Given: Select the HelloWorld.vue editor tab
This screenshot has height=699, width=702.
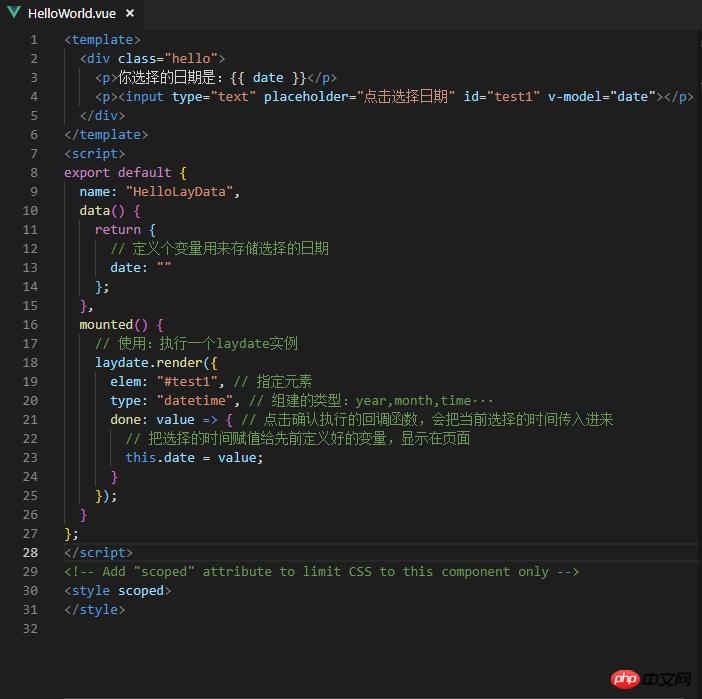Looking at the screenshot, I should click(72, 13).
